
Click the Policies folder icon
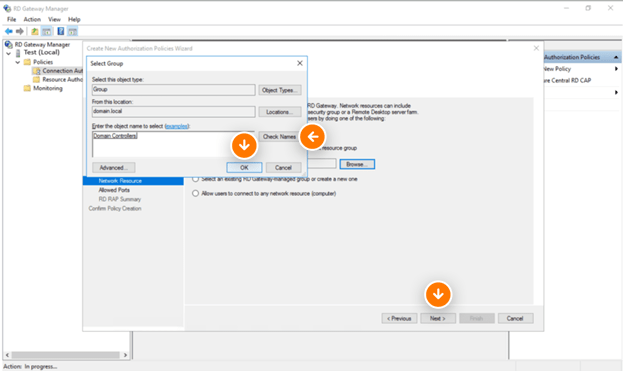[27, 62]
